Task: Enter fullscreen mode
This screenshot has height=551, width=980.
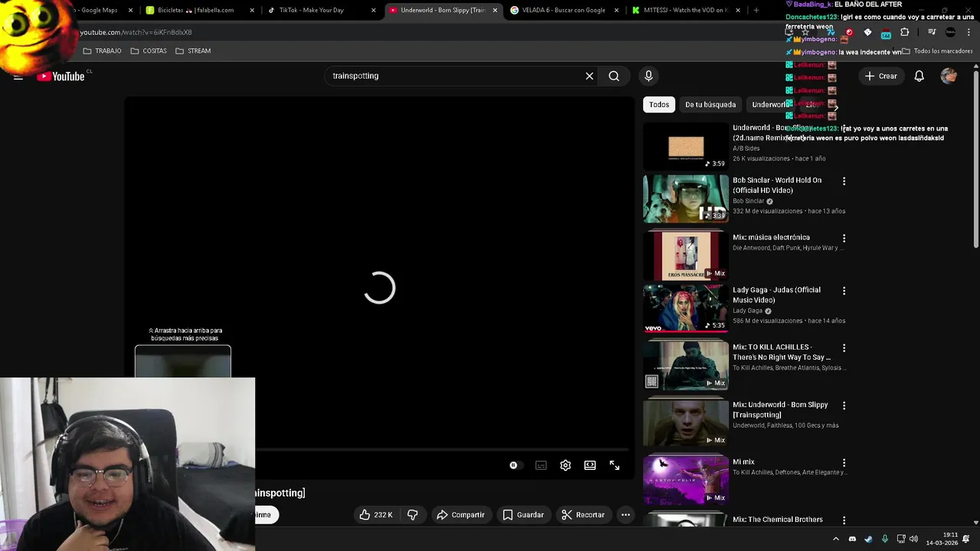Action: pyautogui.click(x=615, y=465)
